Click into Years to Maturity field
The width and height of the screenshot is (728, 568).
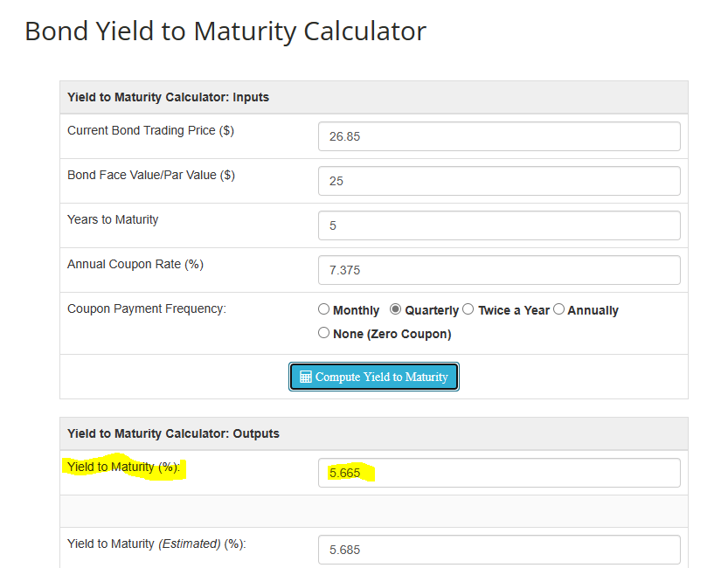pyautogui.click(x=499, y=225)
